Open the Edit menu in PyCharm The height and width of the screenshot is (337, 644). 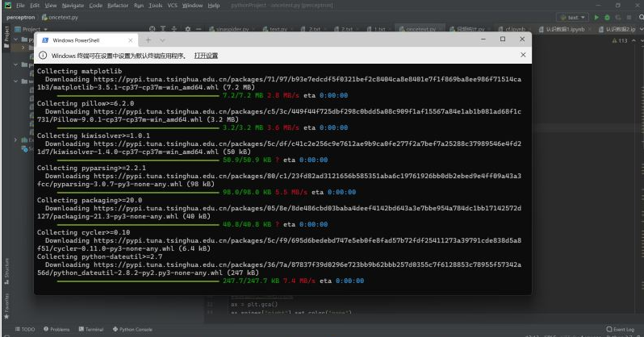pos(35,6)
